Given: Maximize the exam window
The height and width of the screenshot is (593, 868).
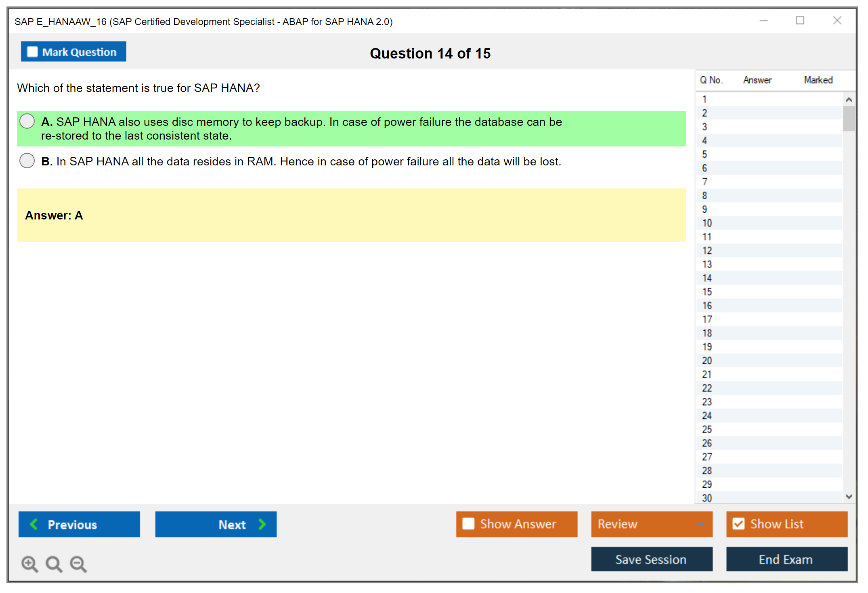Looking at the screenshot, I should 800,21.
